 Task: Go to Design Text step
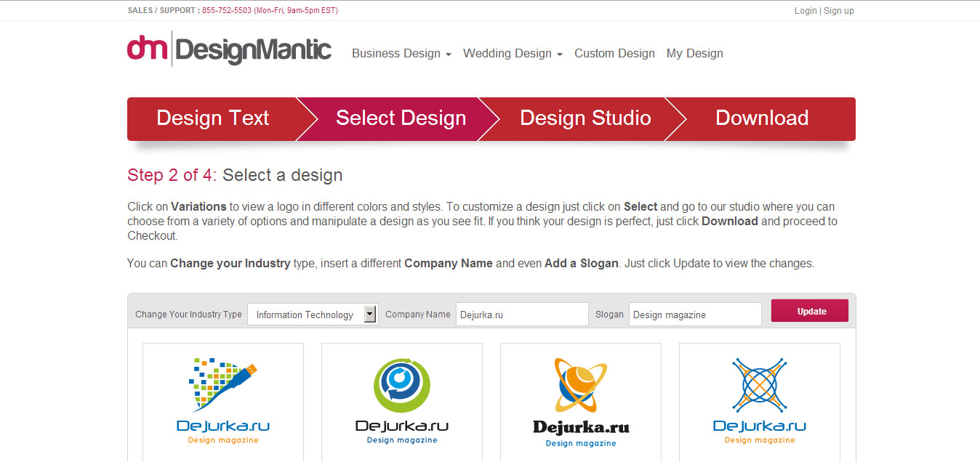point(213,118)
